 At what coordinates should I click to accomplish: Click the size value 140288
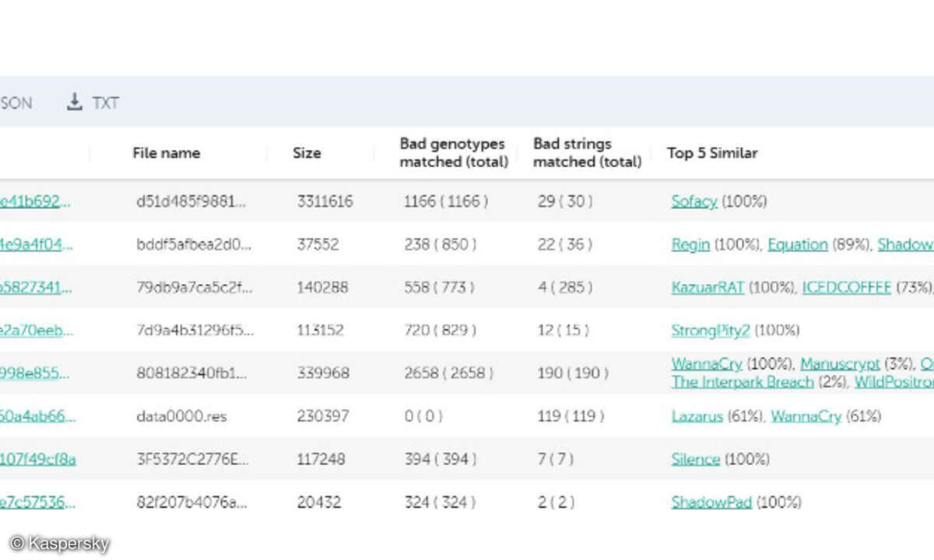[322, 287]
